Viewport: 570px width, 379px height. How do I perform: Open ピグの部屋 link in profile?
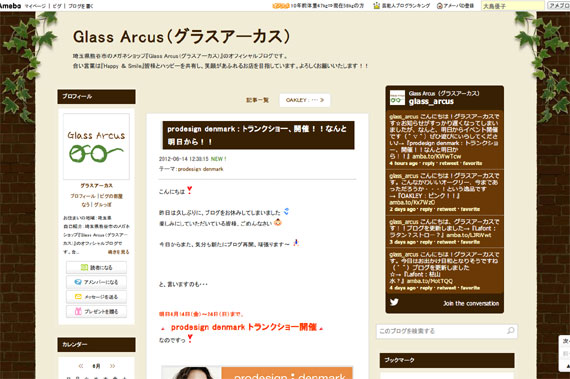(x=111, y=196)
